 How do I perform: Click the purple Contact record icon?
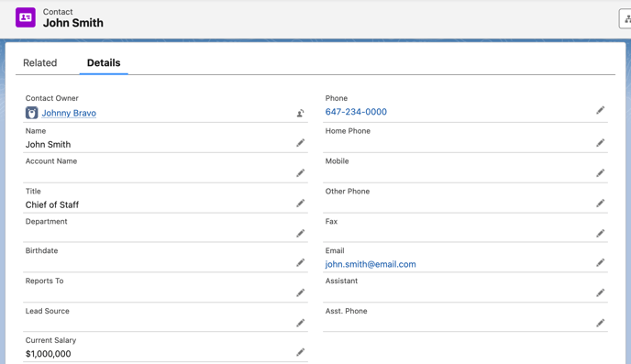tap(26, 17)
